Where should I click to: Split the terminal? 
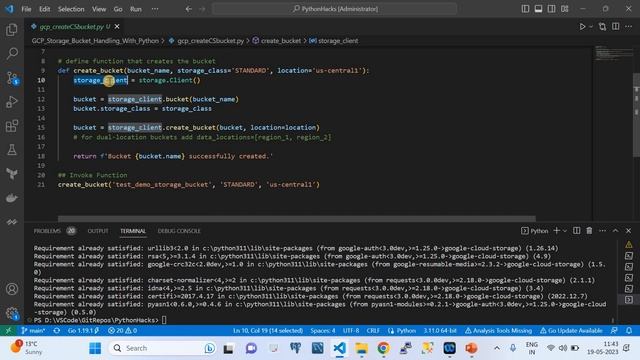[x=576, y=231]
